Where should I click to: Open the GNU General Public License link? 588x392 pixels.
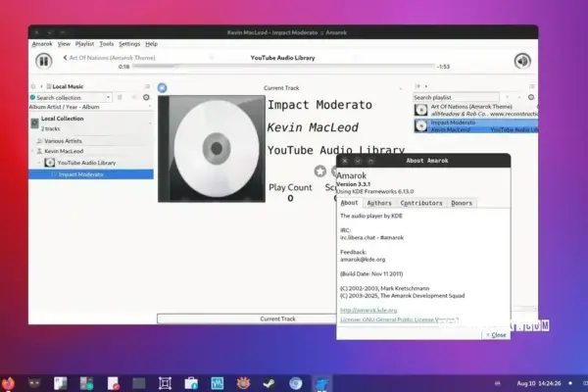coord(399,319)
